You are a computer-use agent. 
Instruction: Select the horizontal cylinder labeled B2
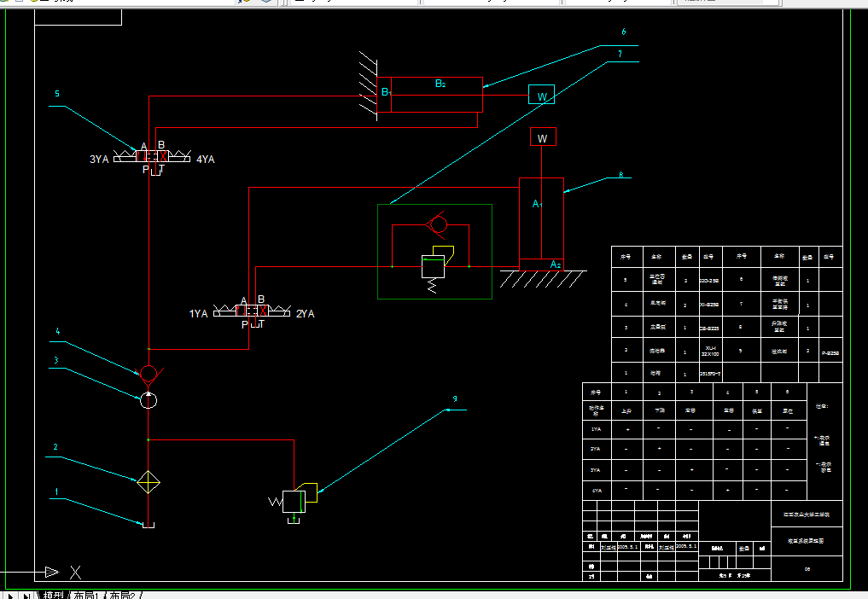click(429, 95)
